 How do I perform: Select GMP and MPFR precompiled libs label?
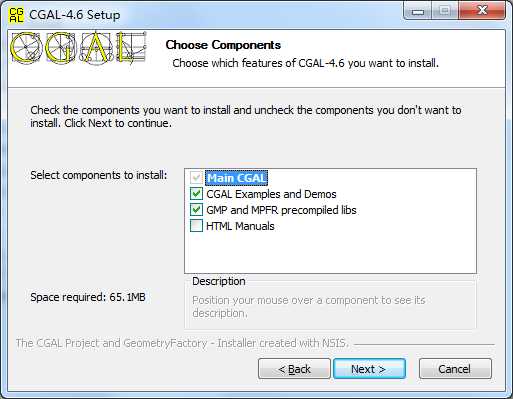281,210
